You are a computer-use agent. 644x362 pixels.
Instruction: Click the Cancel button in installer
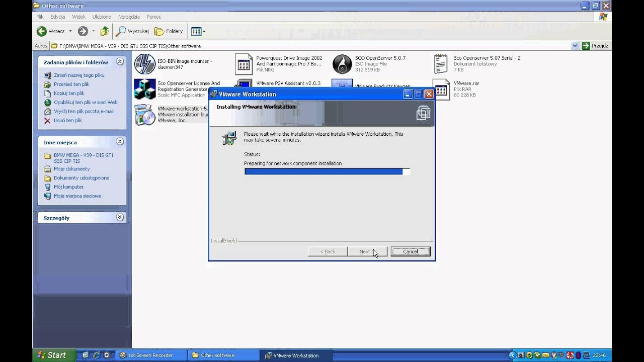410,251
